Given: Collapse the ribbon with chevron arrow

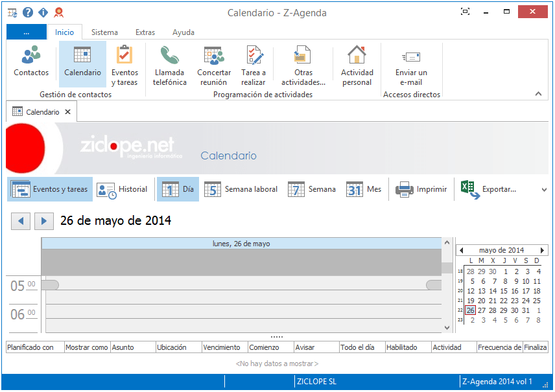Looking at the screenshot, I should click(x=537, y=94).
